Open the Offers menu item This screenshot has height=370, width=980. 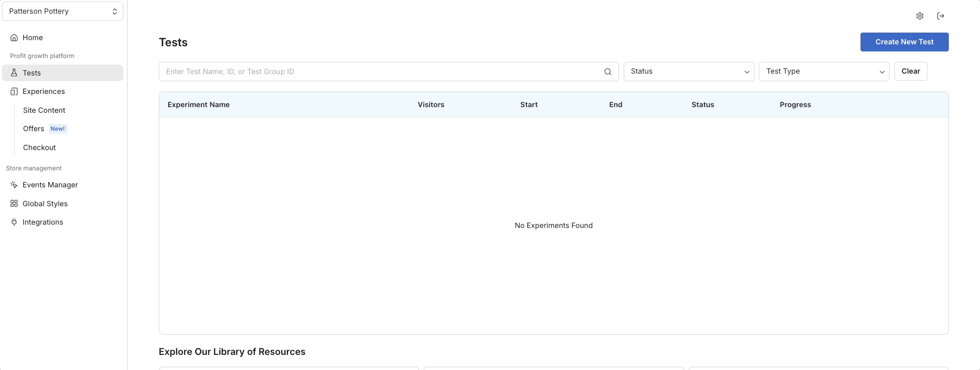point(34,129)
